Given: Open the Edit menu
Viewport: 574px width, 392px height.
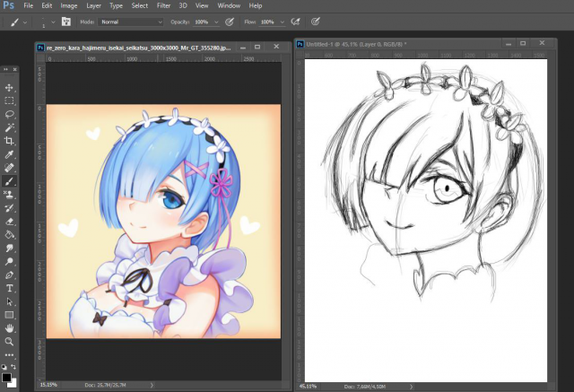Looking at the screenshot, I should click(47, 6).
